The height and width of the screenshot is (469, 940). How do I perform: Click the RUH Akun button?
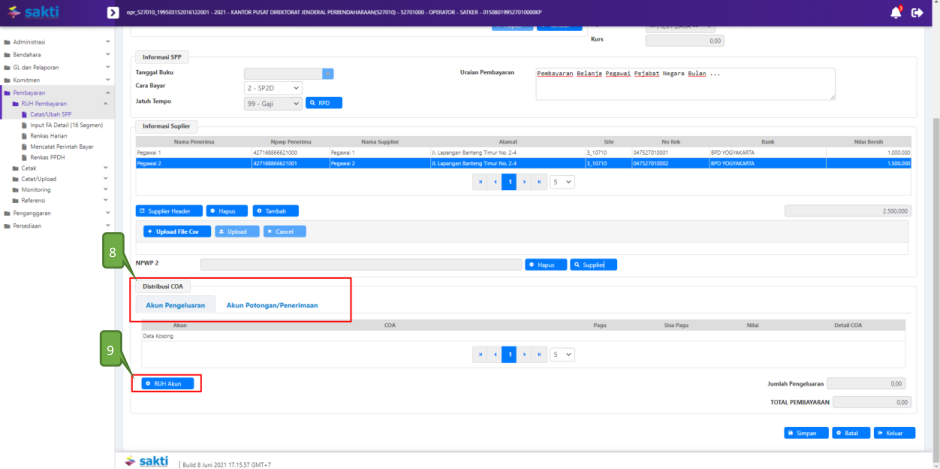[165, 383]
